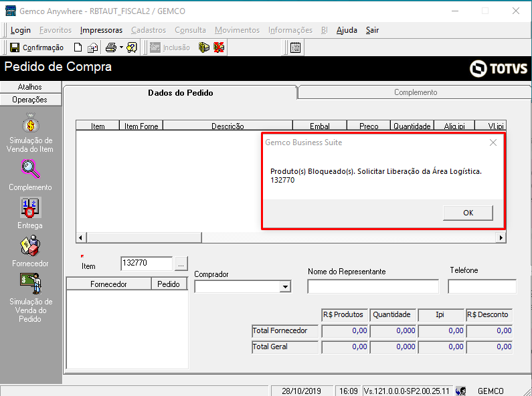Click the Total Geral R$ Desconto value
Image resolution: width=532 pixels, height=396 pixels.
490,346
